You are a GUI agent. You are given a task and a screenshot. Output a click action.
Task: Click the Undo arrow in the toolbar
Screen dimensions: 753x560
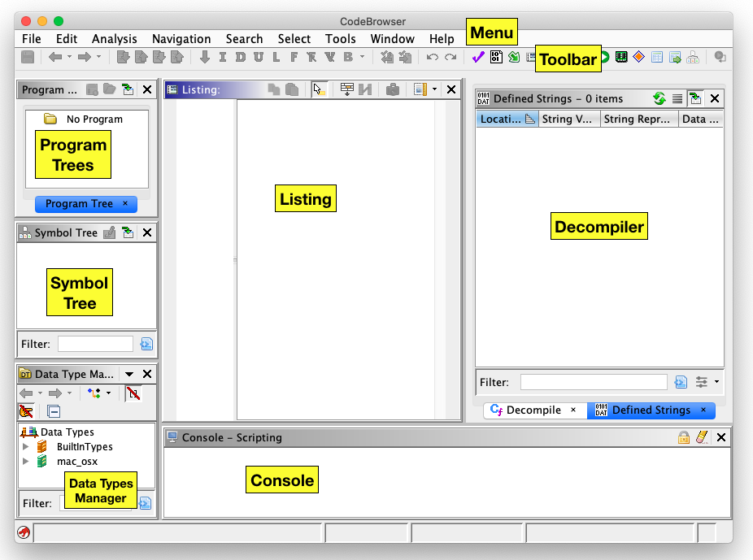pos(433,57)
